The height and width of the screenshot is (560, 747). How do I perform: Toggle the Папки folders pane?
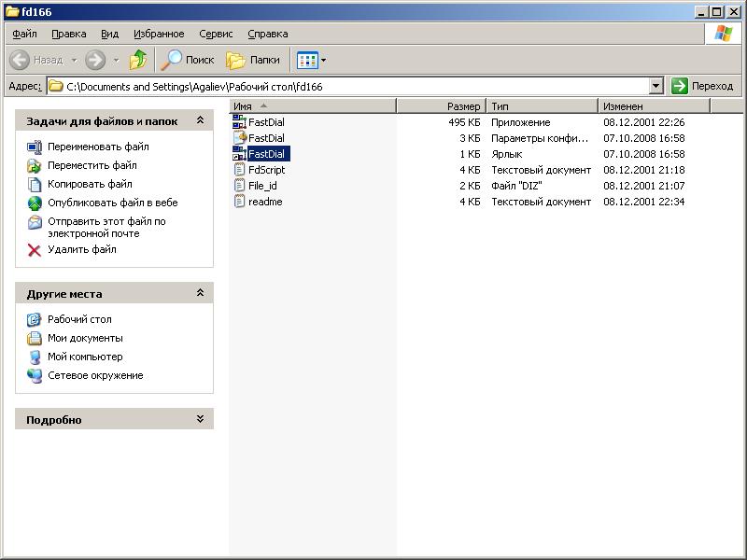click(253, 60)
